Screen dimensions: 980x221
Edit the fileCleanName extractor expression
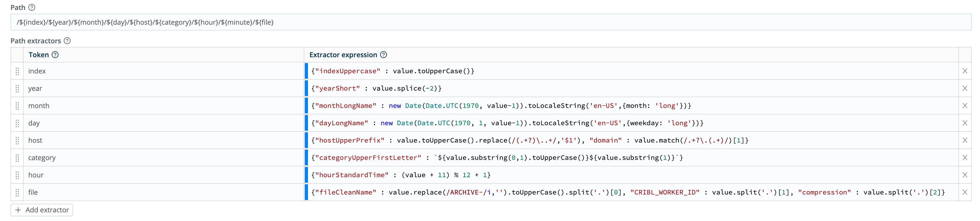point(632,192)
